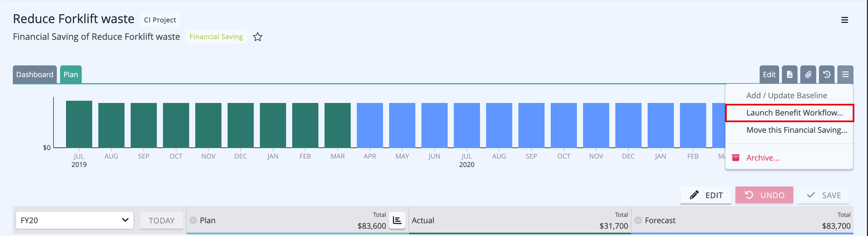The width and height of the screenshot is (868, 236).
Task: Click the blue JUL 2020 bar
Action: coord(467,125)
